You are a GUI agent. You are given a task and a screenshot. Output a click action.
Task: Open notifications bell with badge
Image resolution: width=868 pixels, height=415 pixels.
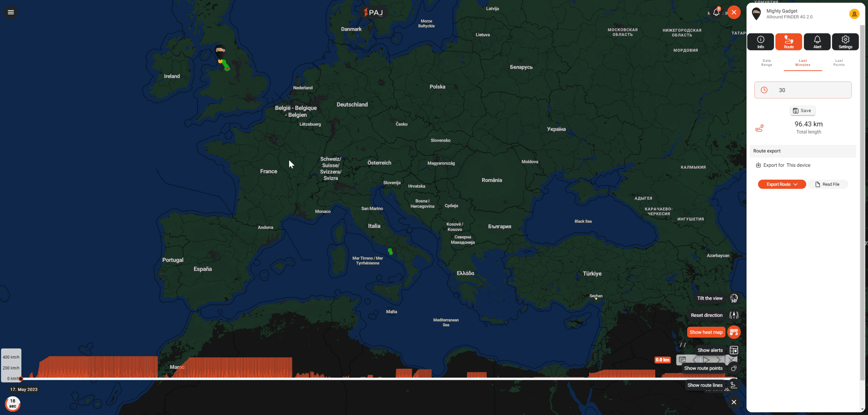[x=716, y=12]
